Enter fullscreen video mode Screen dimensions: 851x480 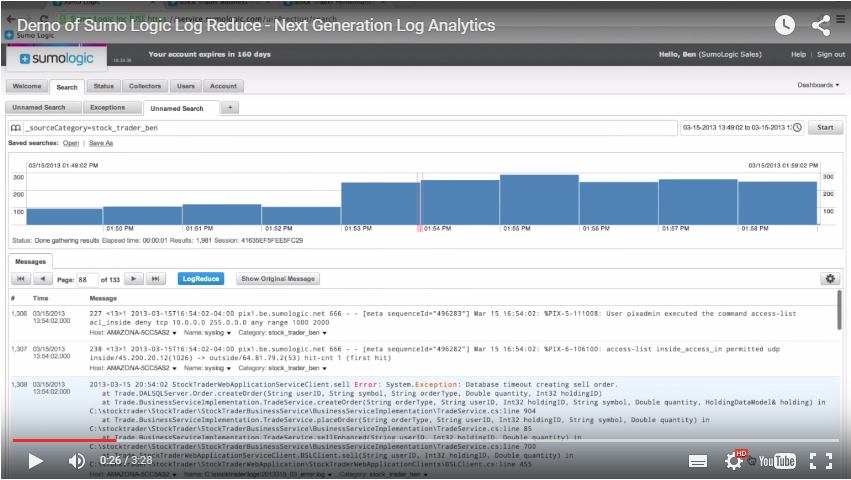(821, 461)
